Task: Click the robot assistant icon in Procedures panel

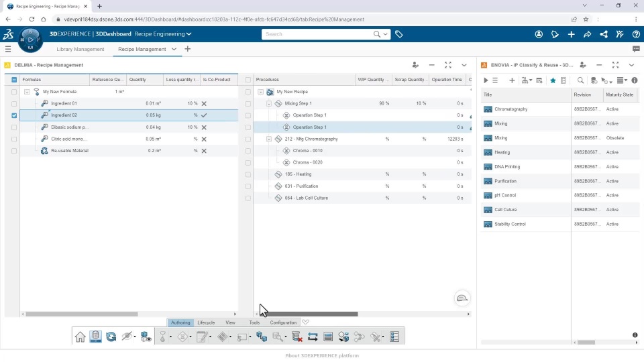Action: 462,298
